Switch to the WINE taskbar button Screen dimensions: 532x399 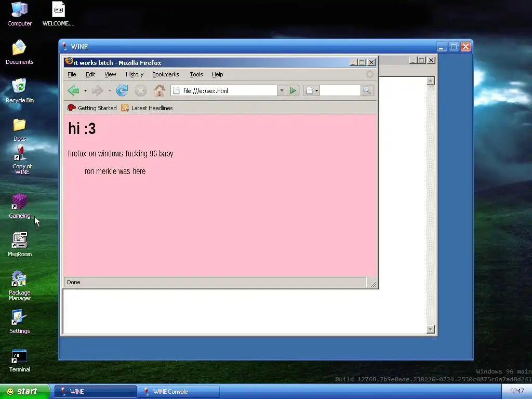point(96,392)
